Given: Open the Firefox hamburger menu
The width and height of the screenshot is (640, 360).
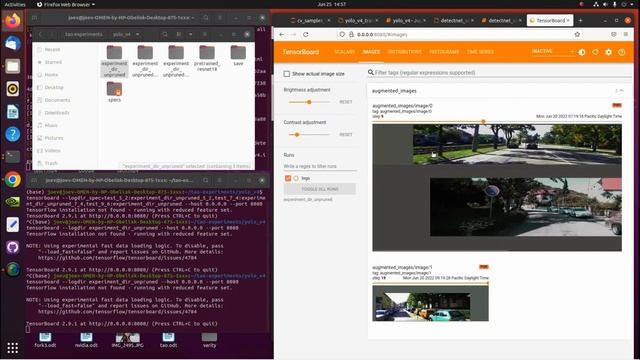Looking at the screenshot, I should click(x=626, y=35).
